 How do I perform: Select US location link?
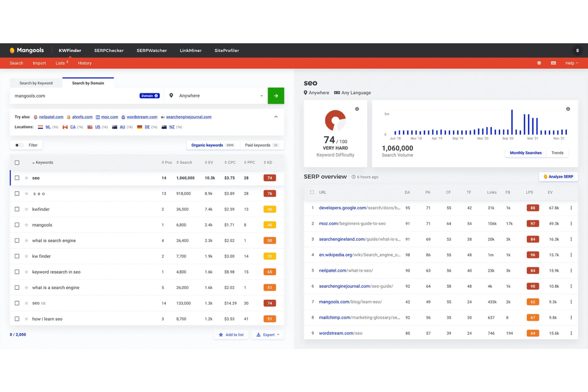pyautogui.click(x=98, y=127)
